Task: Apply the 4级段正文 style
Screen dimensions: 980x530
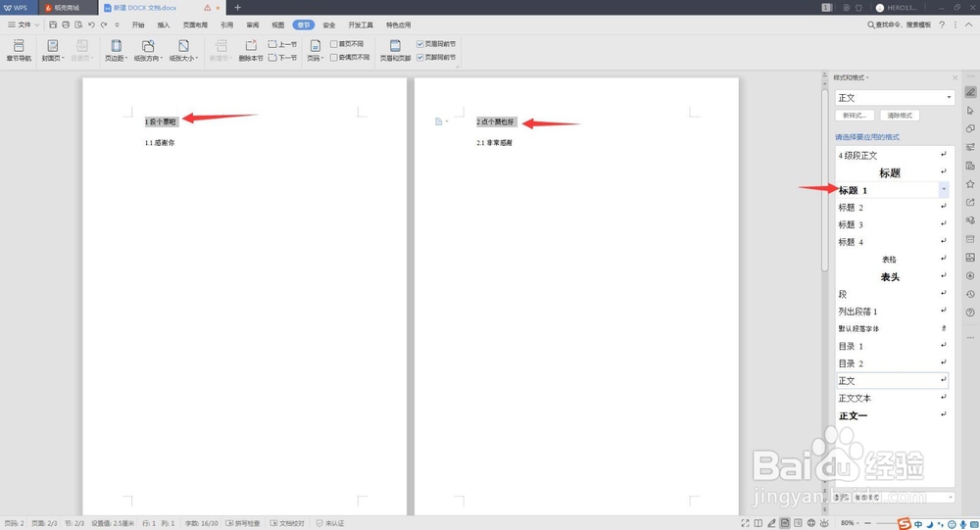Action: [892, 155]
